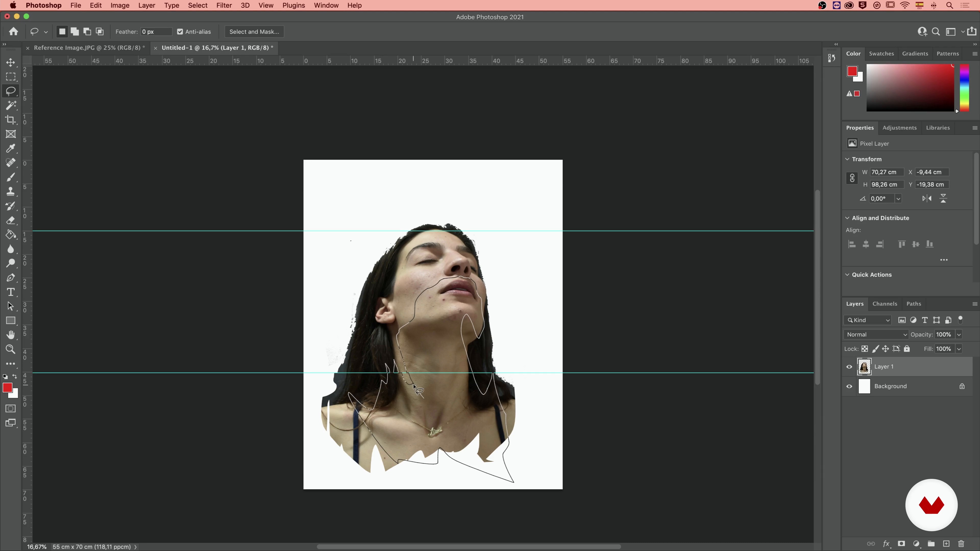Hide Layer 1 with its eye icon
Viewport: 980px width, 551px height.
pos(849,367)
